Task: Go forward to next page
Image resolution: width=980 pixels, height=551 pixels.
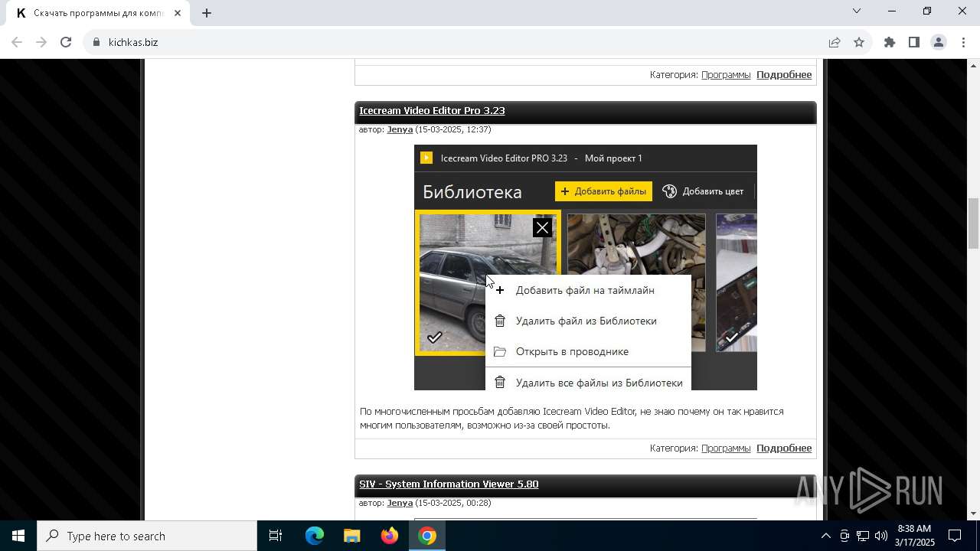Action: point(41,42)
